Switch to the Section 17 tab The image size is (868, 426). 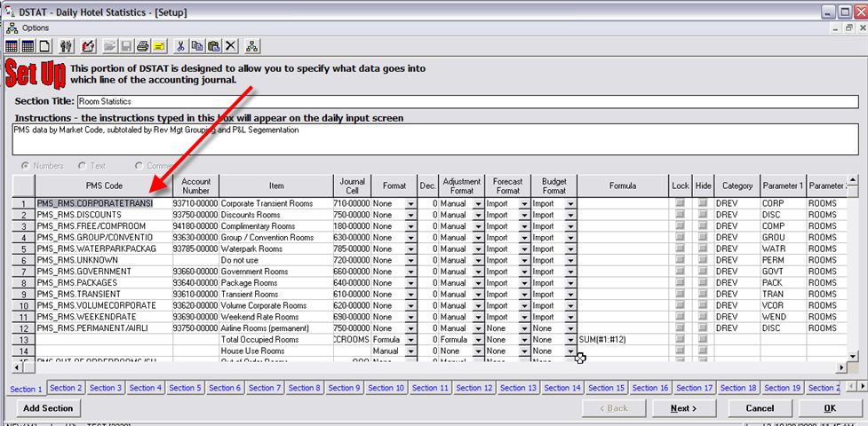[694, 388]
